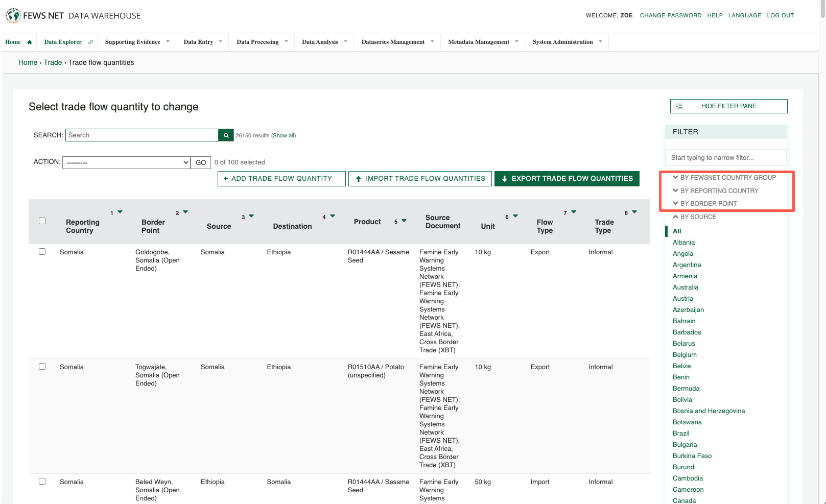The height and width of the screenshot is (504, 826).
Task: Check the checkbox for the Goldogobe Somalia row
Action: tap(42, 251)
